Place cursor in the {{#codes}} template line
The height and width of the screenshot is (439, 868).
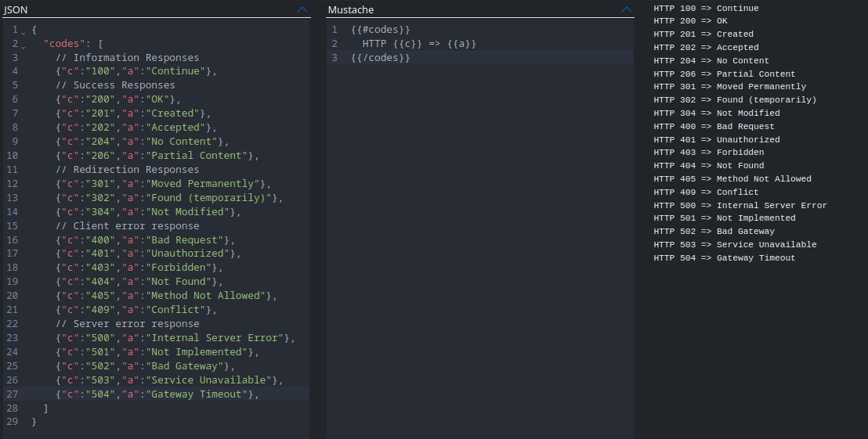[x=381, y=30]
